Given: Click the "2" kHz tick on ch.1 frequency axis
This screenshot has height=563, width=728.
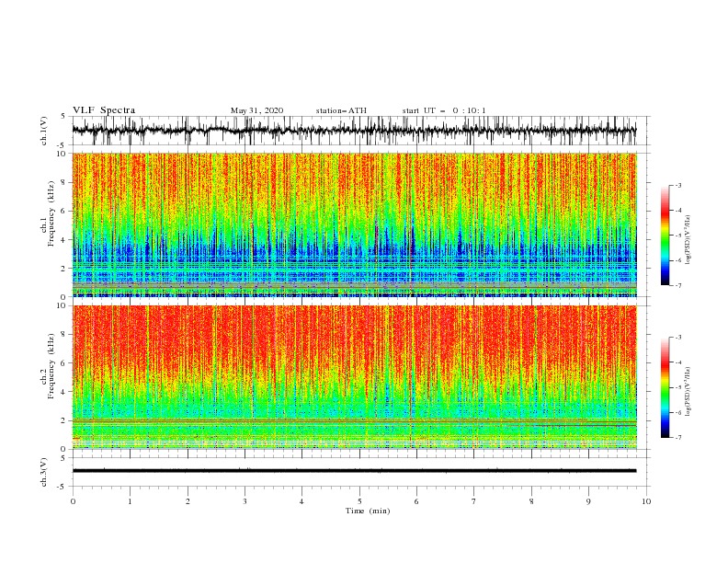Looking at the screenshot, I should (x=64, y=269).
